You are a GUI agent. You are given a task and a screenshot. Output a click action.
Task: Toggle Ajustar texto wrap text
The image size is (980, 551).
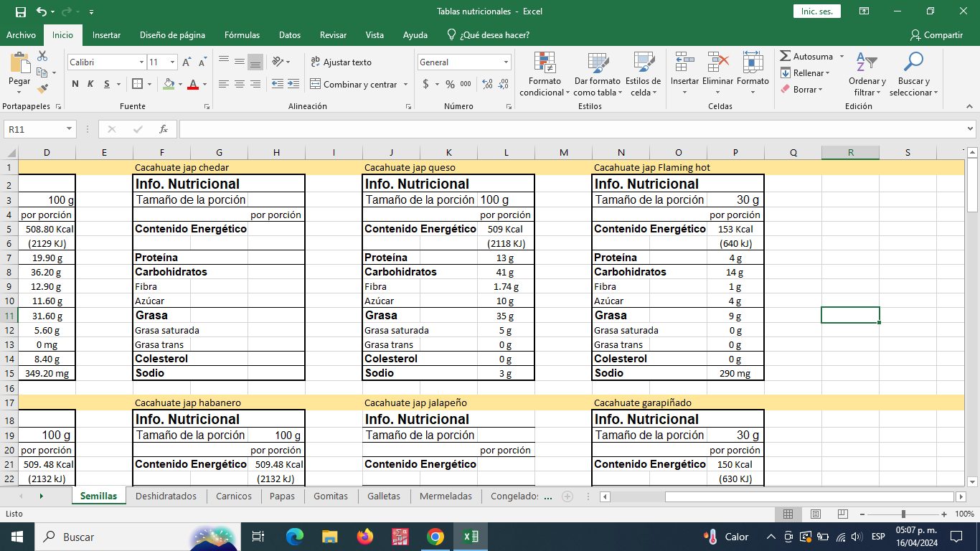pyautogui.click(x=341, y=62)
